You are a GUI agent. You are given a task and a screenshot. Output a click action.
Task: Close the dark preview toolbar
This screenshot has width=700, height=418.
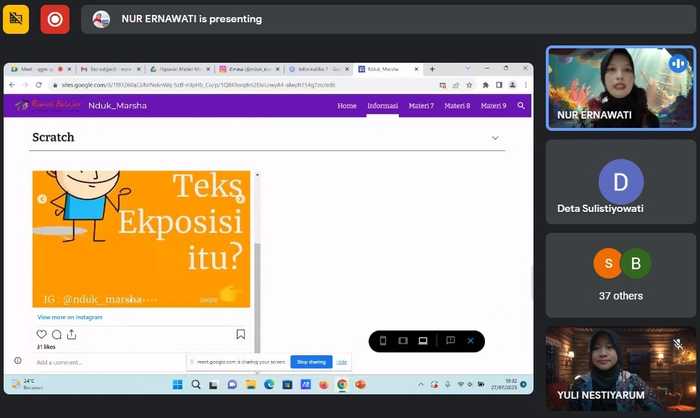pos(470,341)
